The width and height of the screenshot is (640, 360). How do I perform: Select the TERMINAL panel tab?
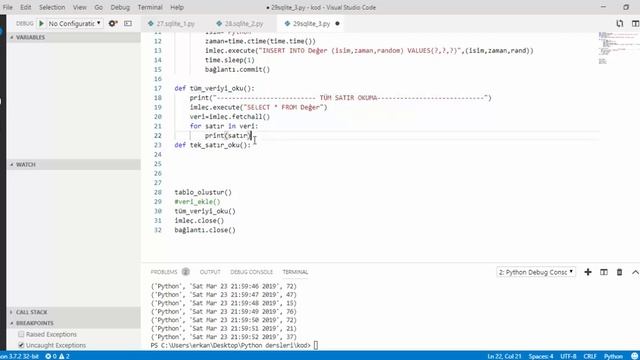tap(295, 272)
